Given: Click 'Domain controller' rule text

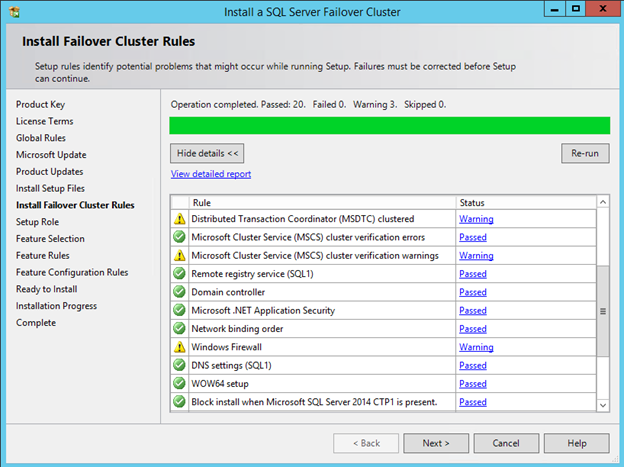Looking at the screenshot, I should [228, 292].
